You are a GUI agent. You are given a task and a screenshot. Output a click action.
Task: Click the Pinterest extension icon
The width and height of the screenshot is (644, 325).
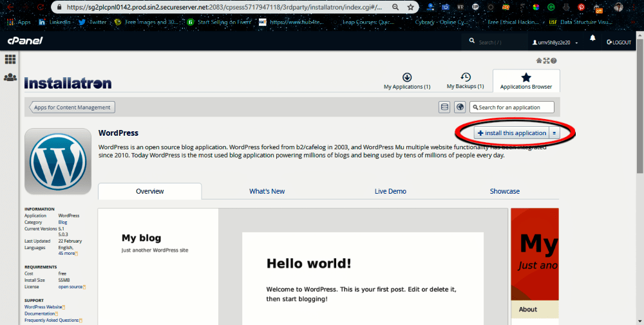coord(581,7)
